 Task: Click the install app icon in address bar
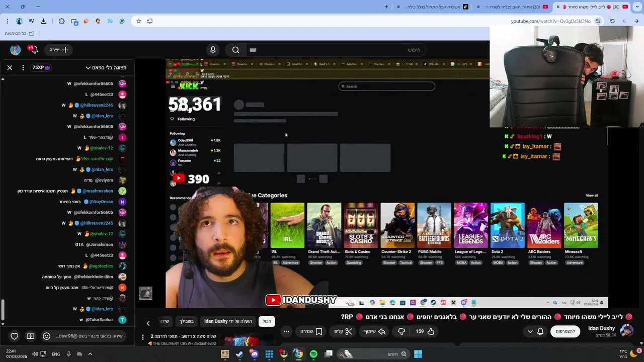tap(149, 21)
